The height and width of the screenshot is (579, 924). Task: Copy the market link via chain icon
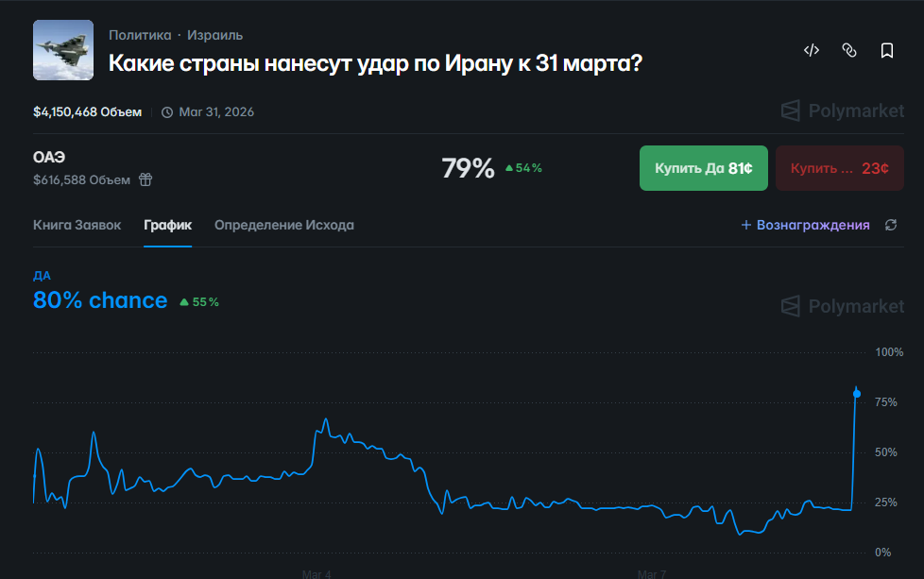(848, 51)
